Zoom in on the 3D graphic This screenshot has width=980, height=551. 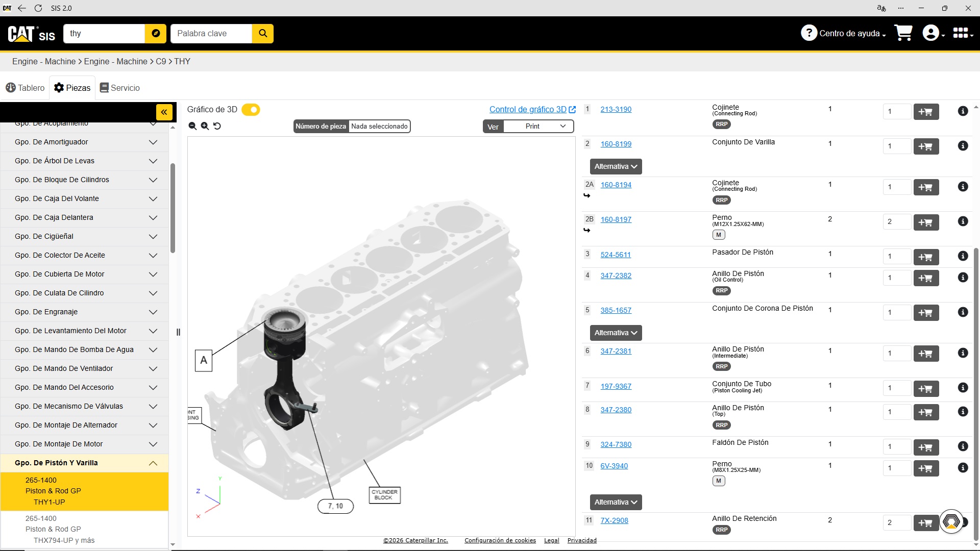[x=205, y=126]
